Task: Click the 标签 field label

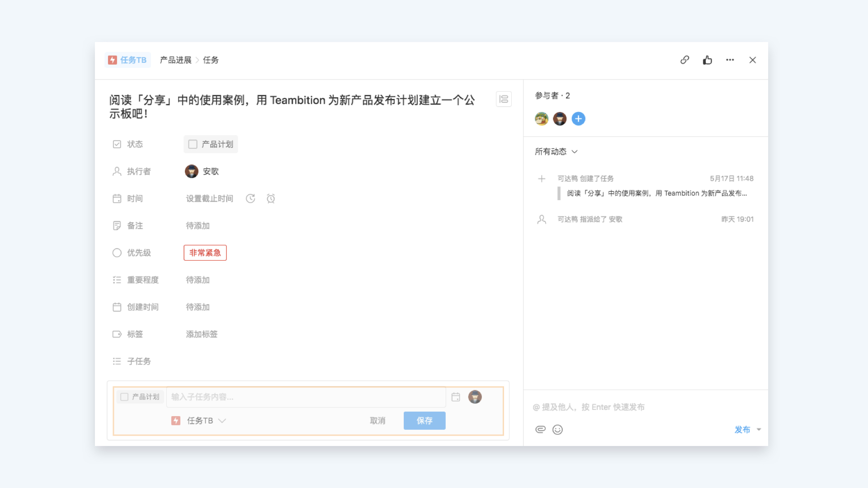Action: 135,334
